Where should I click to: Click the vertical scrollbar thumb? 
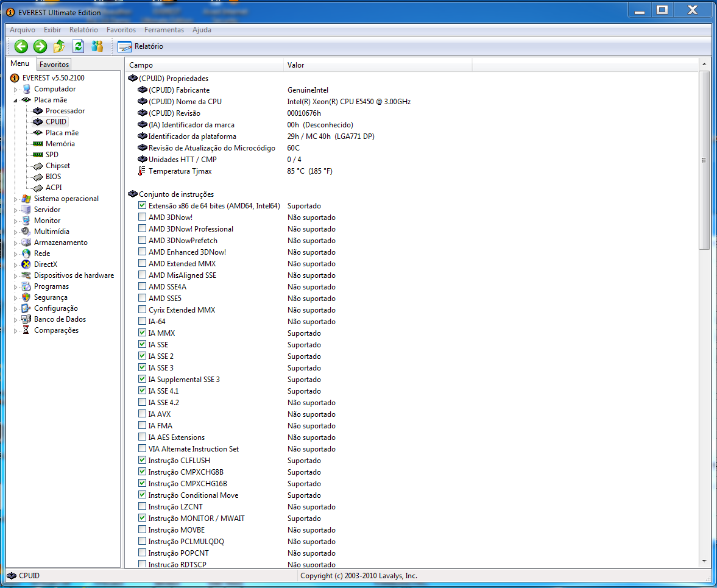pyautogui.click(x=704, y=160)
